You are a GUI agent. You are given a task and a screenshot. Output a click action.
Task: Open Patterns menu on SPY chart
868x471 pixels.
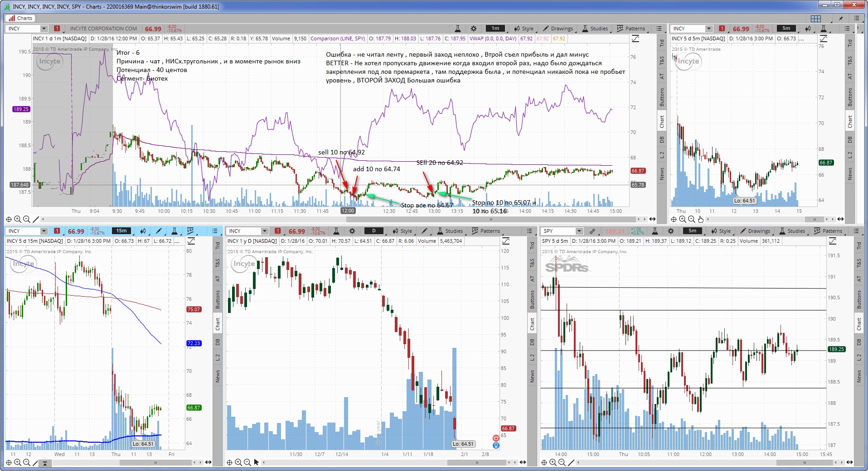click(828, 231)
